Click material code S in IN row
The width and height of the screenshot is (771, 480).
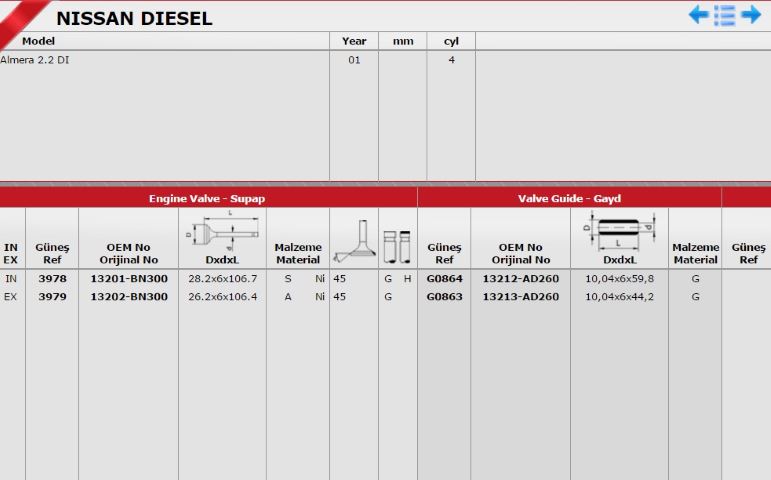[x=288, y=278]
